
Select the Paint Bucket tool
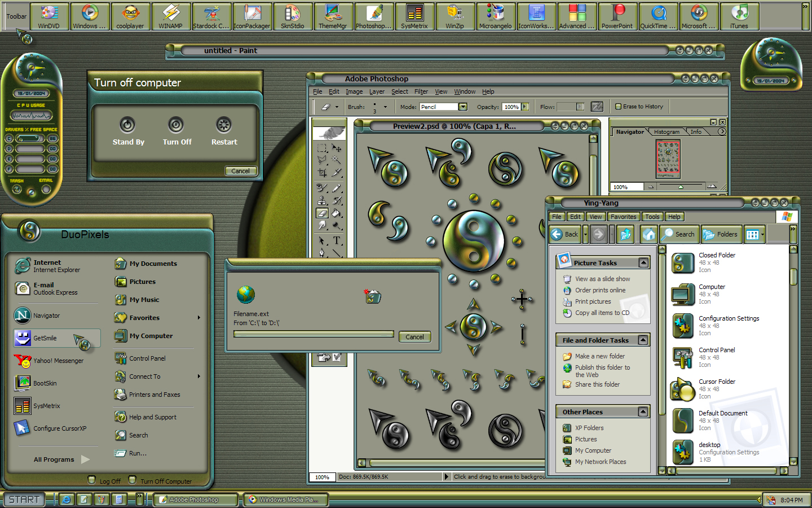(337, 213)
